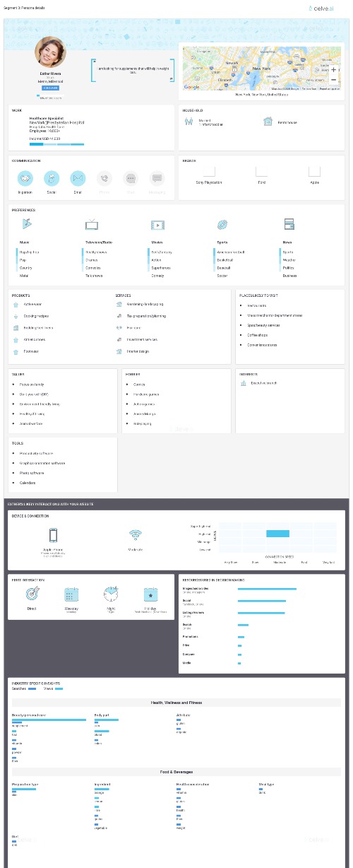Click the Listings/reviews resource bar
353x868 pixels.
click(x=261, y=613)
